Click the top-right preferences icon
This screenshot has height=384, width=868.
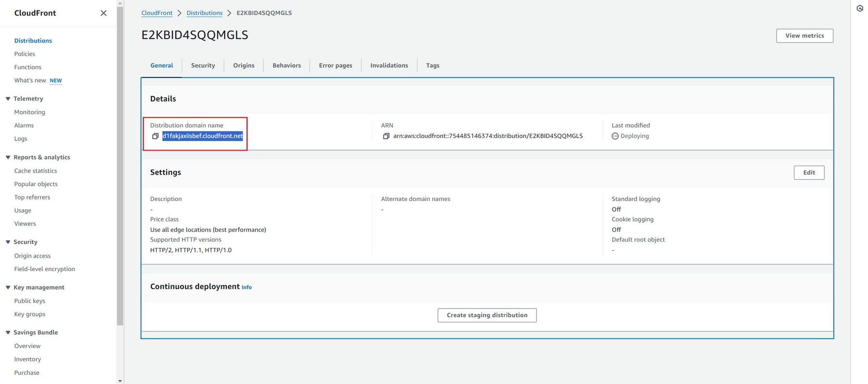coord(860,8)
